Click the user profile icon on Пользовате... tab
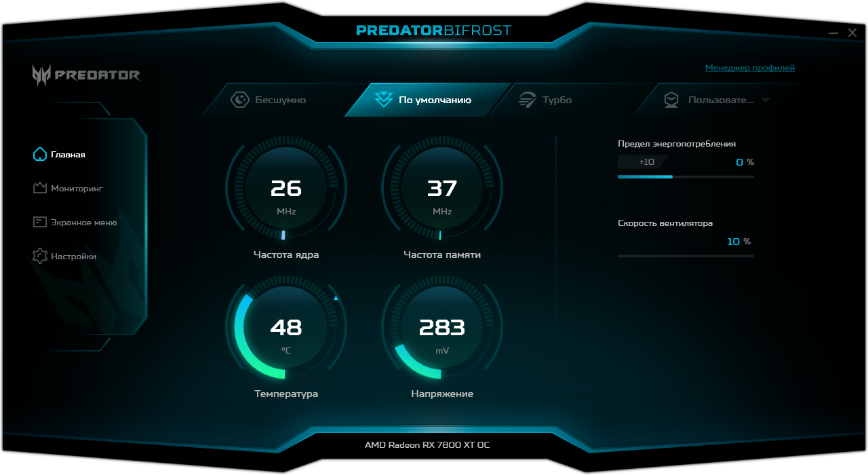Screen dimensions: 868x475 (x=671, y=100)
